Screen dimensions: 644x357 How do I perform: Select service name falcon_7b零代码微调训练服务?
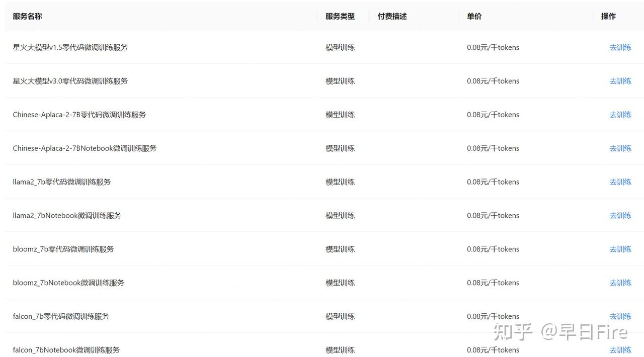[61, 317]
